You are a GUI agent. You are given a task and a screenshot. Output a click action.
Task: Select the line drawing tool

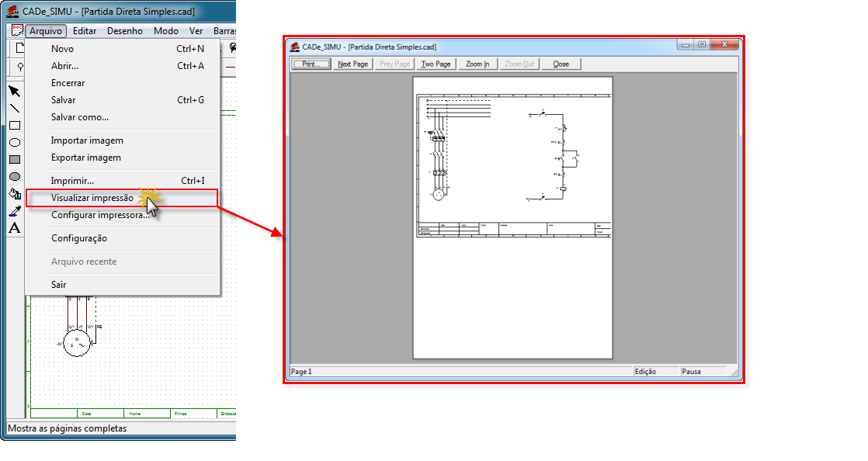tap(14, 109)
